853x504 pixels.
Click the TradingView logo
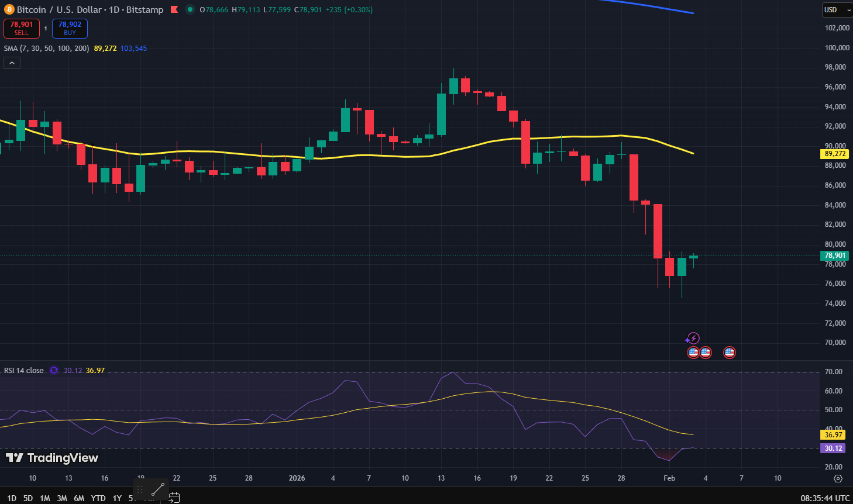pyautogui.click(x=52, y=458)
